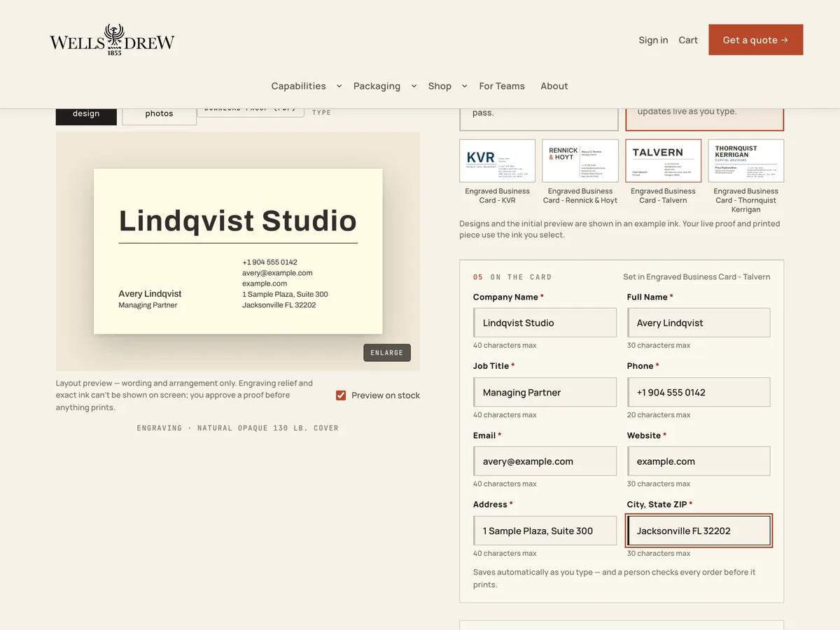Viewport: 840px width, 630px height.
Task: Open the Cart link
Action: (x=688, y=40)
